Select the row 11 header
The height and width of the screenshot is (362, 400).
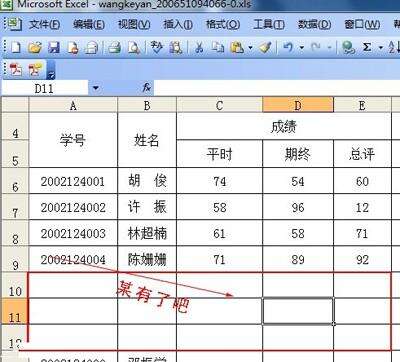[x=15, y=311]
